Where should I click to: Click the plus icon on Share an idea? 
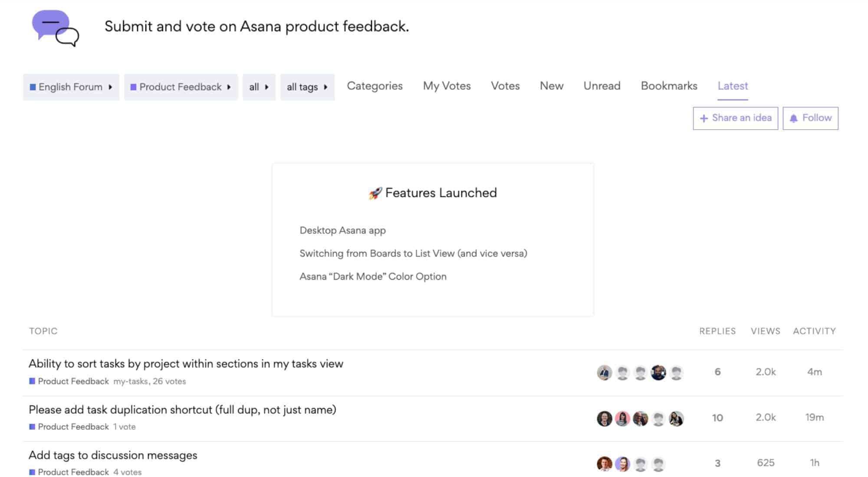point(705,118)
